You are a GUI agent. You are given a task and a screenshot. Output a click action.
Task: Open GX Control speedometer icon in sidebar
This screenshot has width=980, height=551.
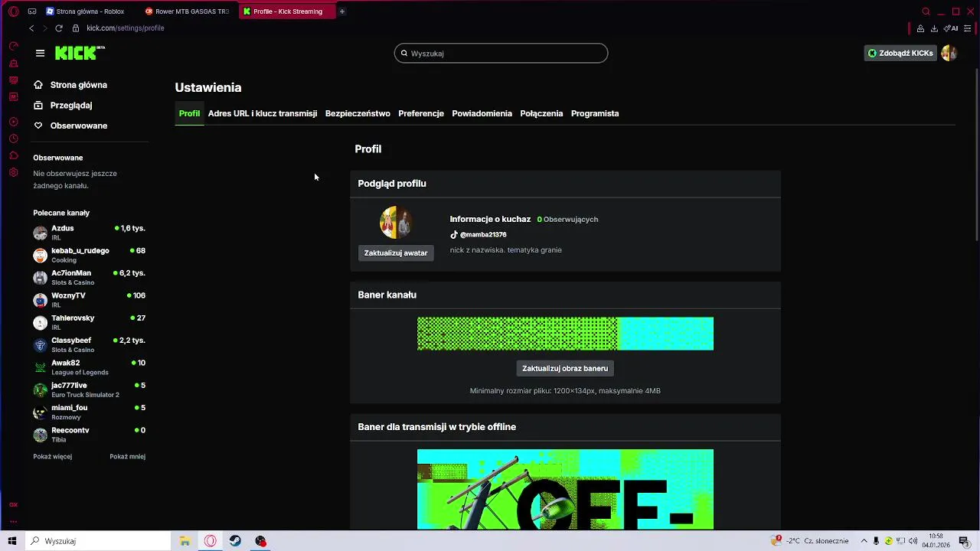tap(13, 46)
